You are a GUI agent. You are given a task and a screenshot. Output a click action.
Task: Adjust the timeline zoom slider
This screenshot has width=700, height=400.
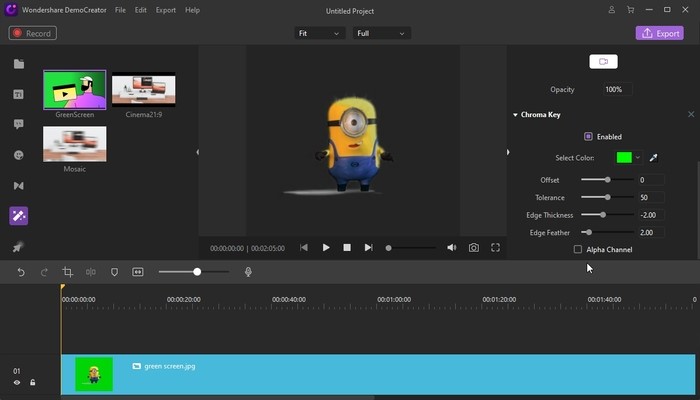point(197,272)
